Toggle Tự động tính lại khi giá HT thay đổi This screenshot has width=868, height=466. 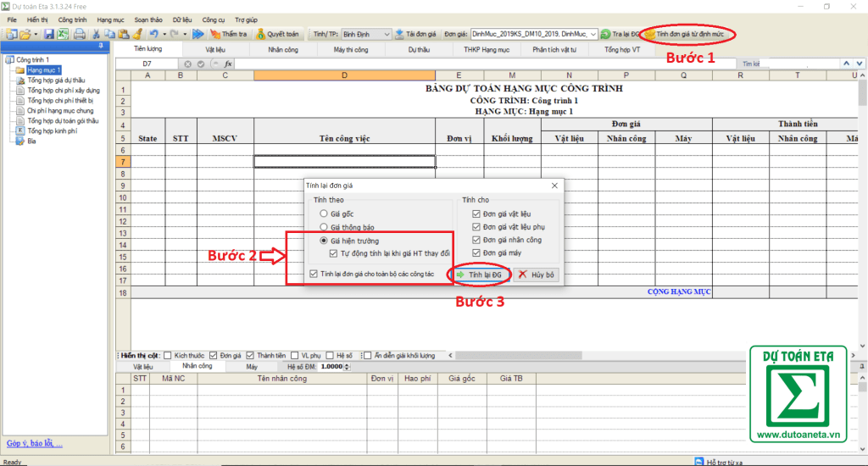coord(333,253)
